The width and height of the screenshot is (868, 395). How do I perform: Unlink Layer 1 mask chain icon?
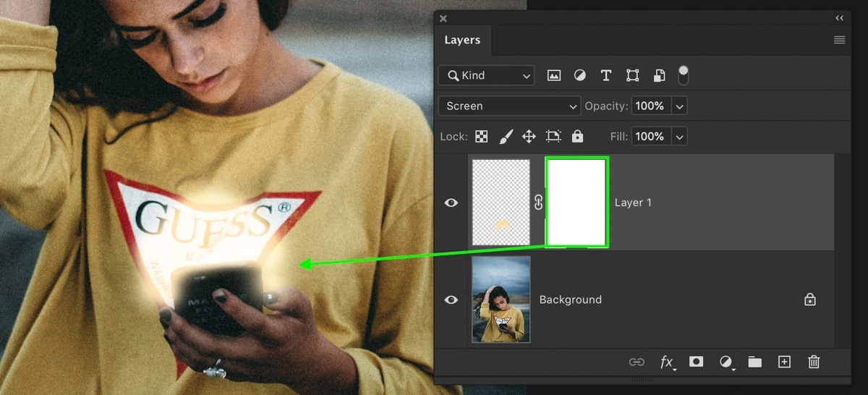pyautogui.click(x=538, y=203)
